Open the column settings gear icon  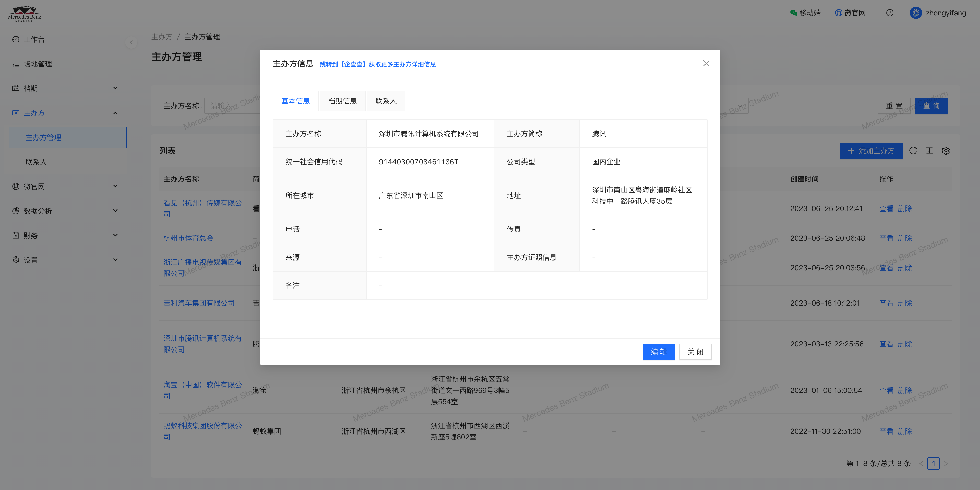(946, 151)
